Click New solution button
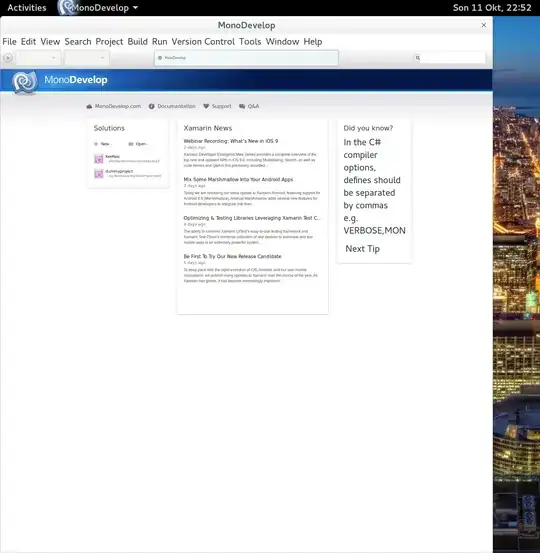This screenshot has height=553, width=540. [x=102, y=144]
